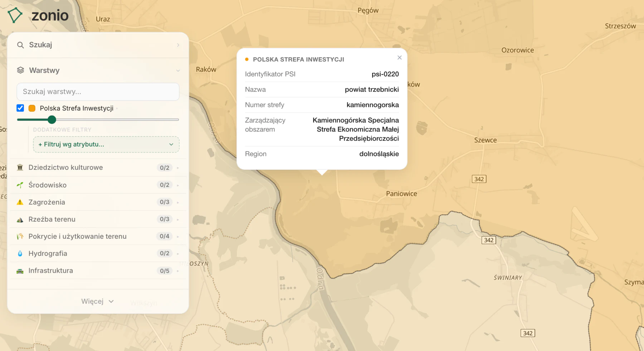Click the Uraz map label
Image resolution: width=644 pixels, height=351 pixels.
(x=103, y=19)
